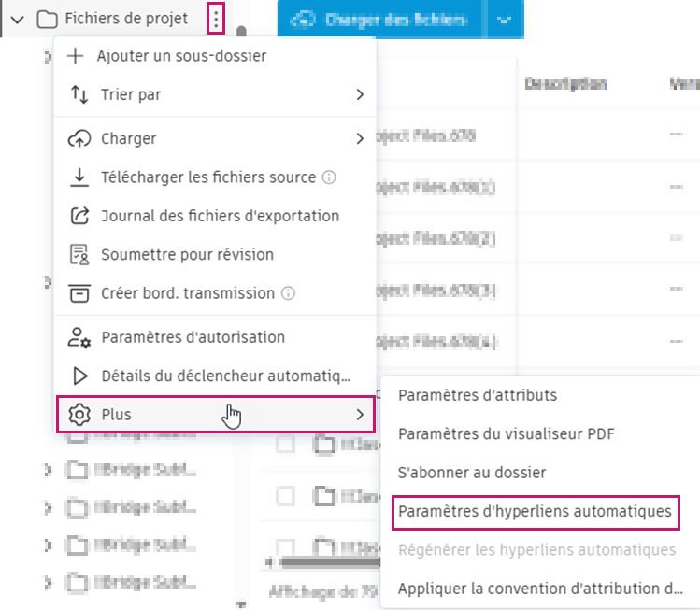This screenshot has width=700, height=610.
Task: Click the play icon for Détails du déclencheur automatique
Action: click(79, 376)
